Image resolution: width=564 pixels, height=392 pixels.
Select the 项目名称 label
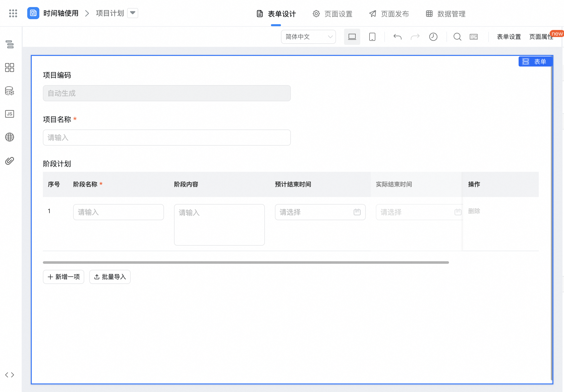(57, 119)
